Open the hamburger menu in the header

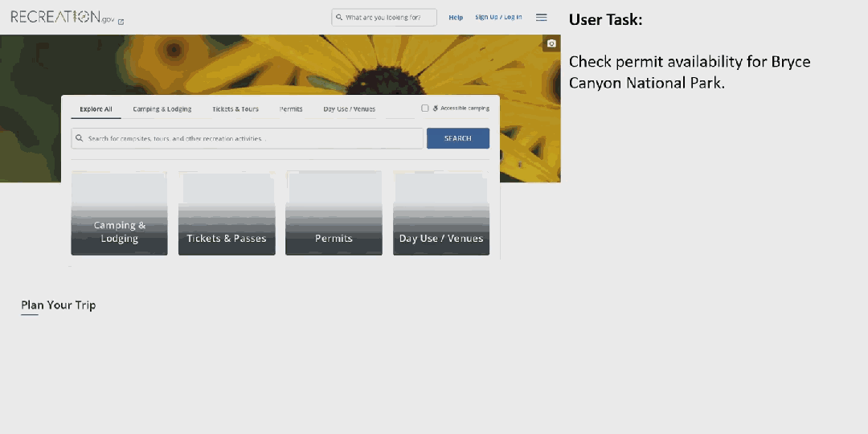(x=541, y=17)
